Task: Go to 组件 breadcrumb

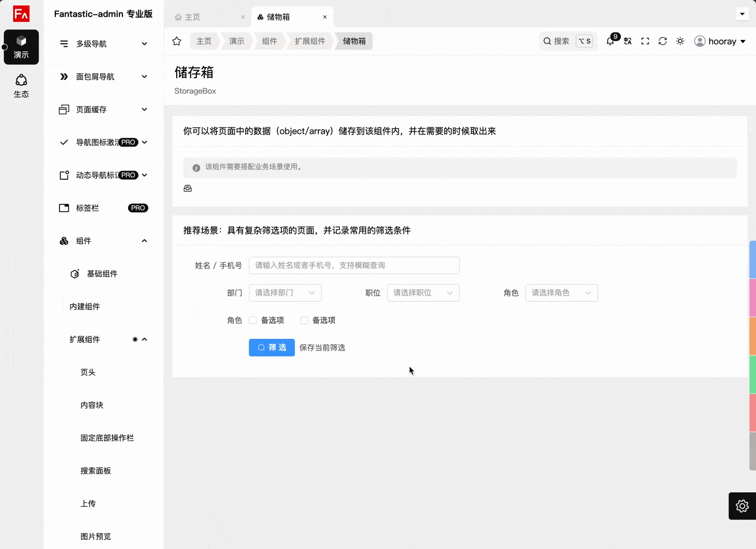Action: [270, 41]
